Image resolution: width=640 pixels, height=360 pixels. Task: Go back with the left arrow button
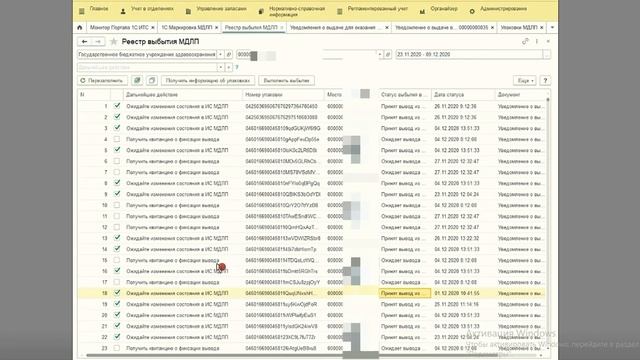[84, 42]
